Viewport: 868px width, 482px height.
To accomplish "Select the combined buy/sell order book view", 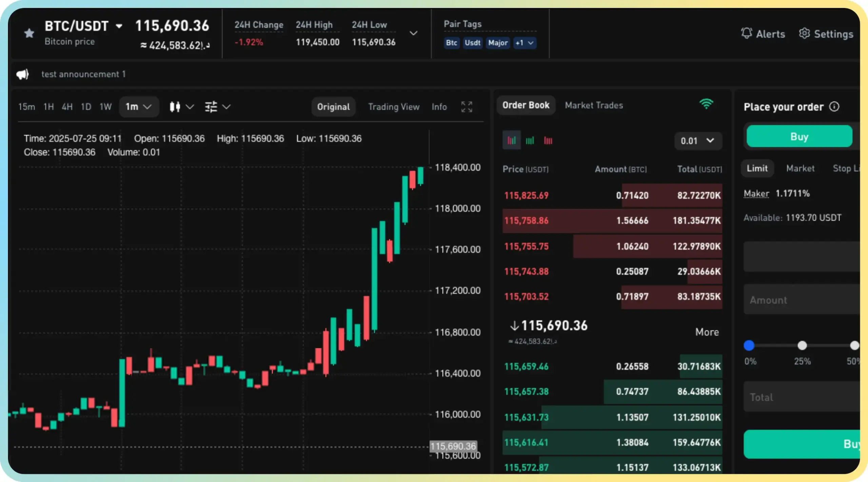I will pos(512,140).
